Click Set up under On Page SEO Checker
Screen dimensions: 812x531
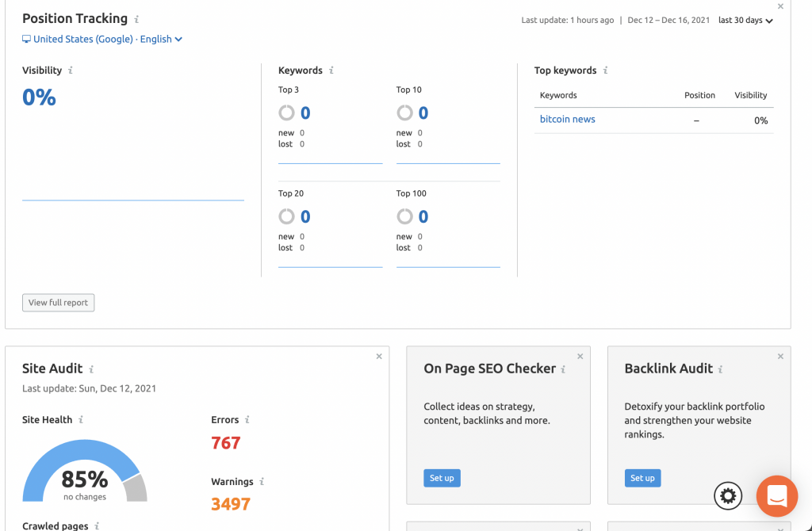coord(442,478)
